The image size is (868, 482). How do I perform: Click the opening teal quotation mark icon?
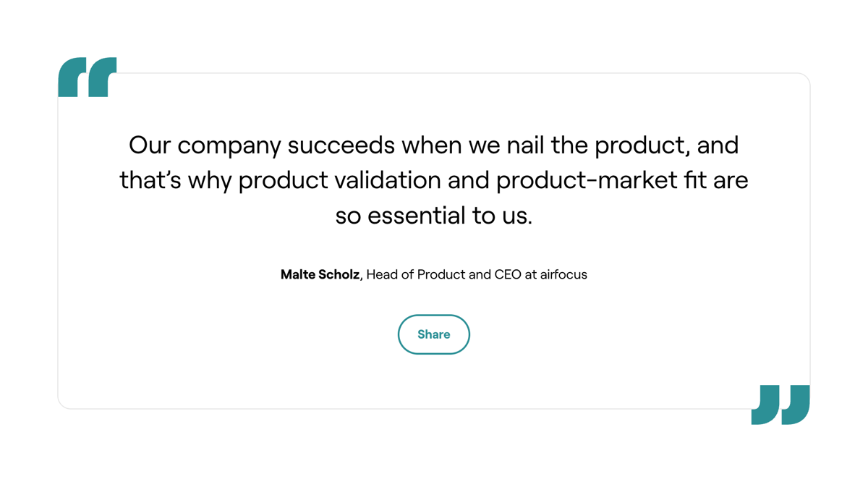[87, 76]
